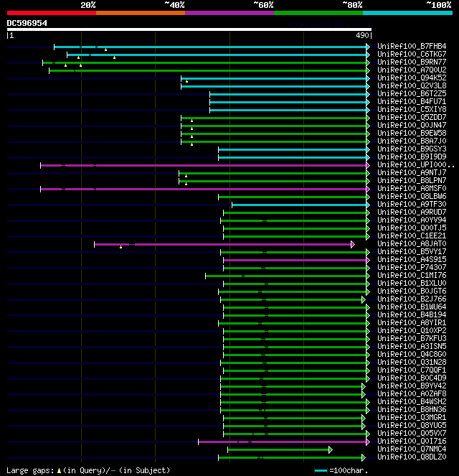Click the UniRef100_Q8DLZ0 label
The height and width of the screenshot is (476, 459).
click(412, 457)
